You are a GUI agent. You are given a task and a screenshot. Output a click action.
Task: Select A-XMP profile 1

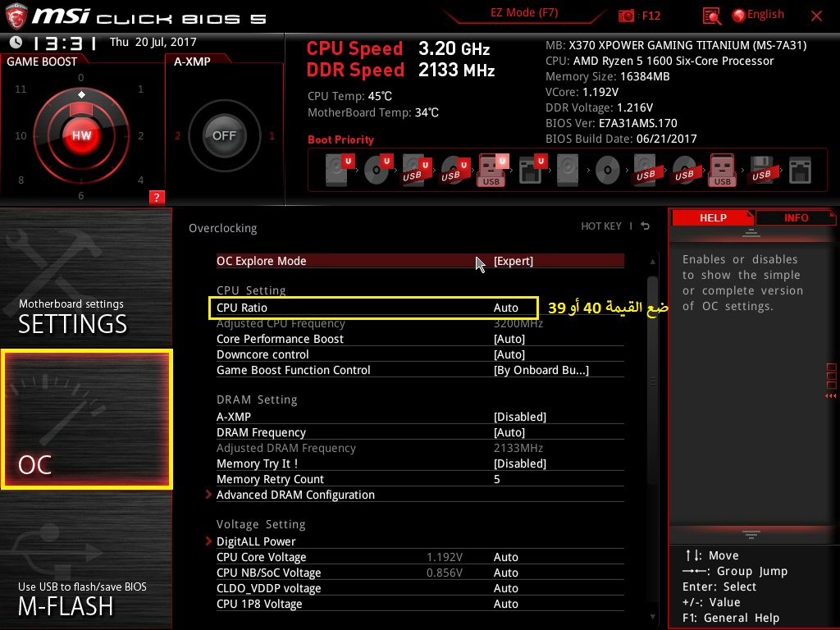272,135
